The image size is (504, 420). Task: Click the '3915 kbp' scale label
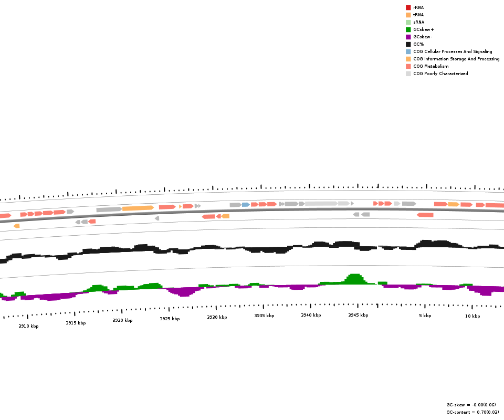tap(76, 323)
